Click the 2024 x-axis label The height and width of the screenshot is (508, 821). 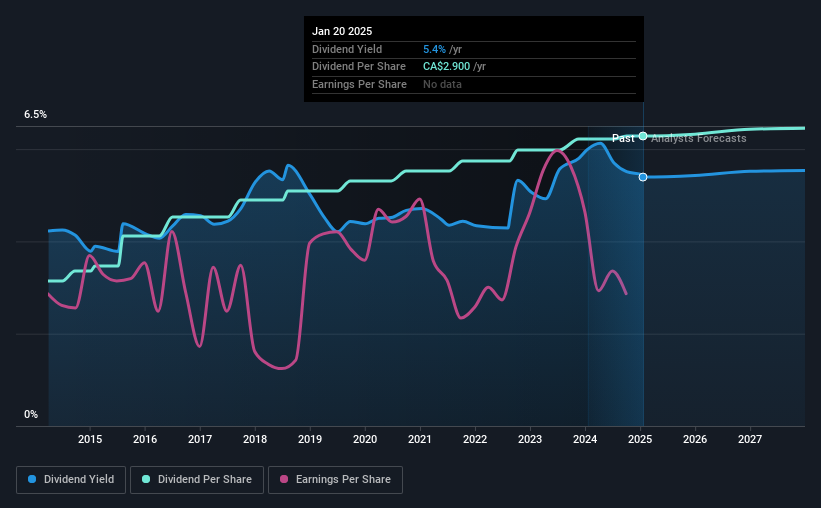coord(585,439)
